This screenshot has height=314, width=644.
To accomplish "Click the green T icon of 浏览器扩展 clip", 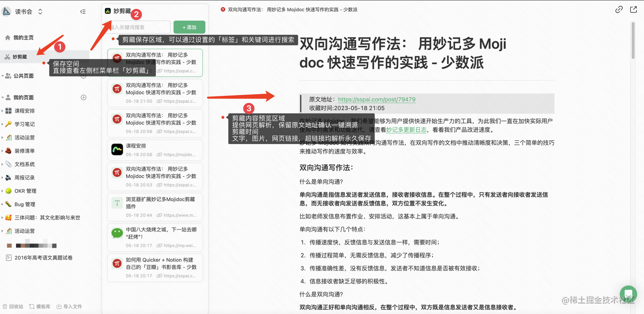I will [117, 203].
